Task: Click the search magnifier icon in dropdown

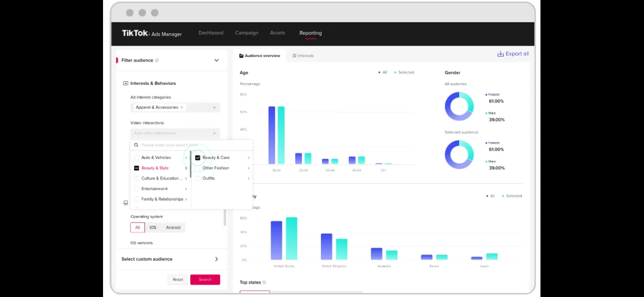Action: point(136,145)
